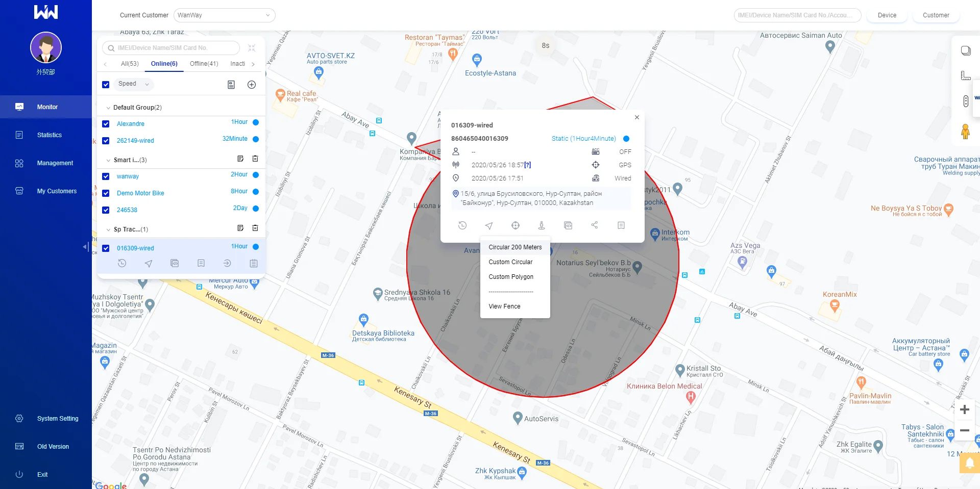Open the Current Customer dropdown
Viewport: 980px width, 489px height.
tap(224, 15)
